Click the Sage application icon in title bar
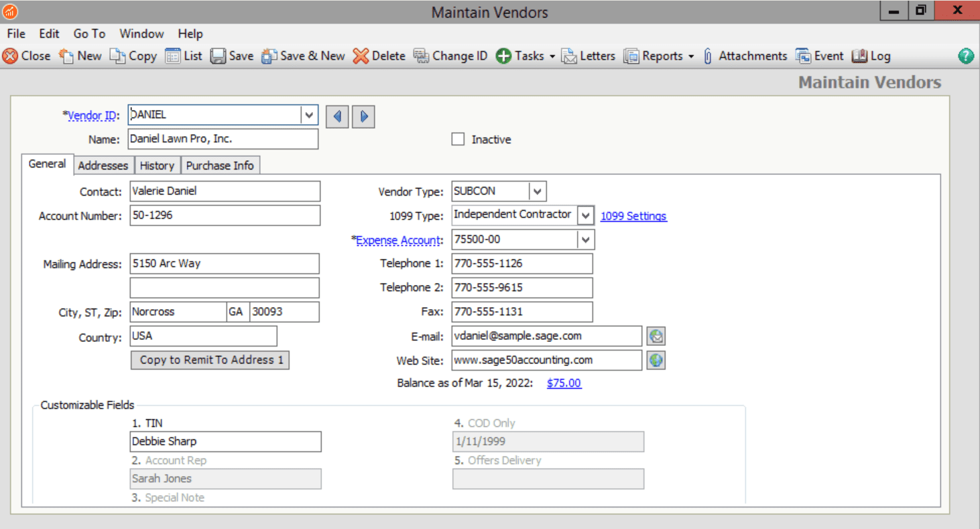Viewport: 980px width, 529px height. (10, 11)
